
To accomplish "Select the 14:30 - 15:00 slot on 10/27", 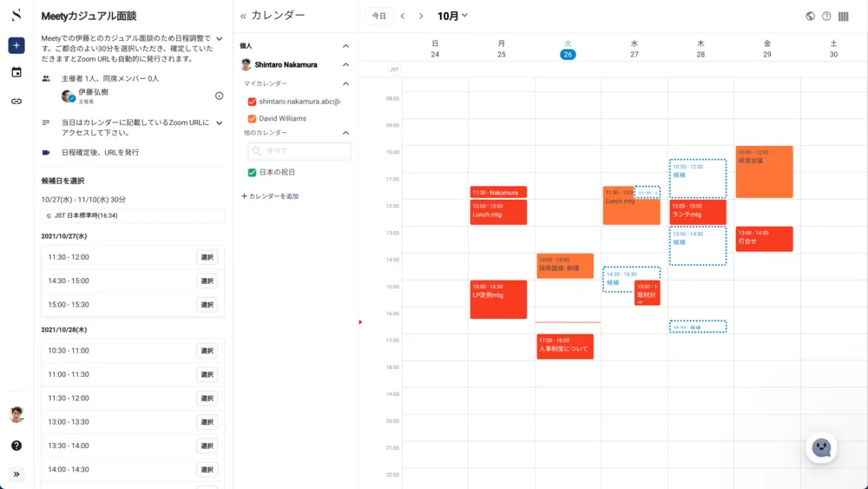I will coord(207,281).
